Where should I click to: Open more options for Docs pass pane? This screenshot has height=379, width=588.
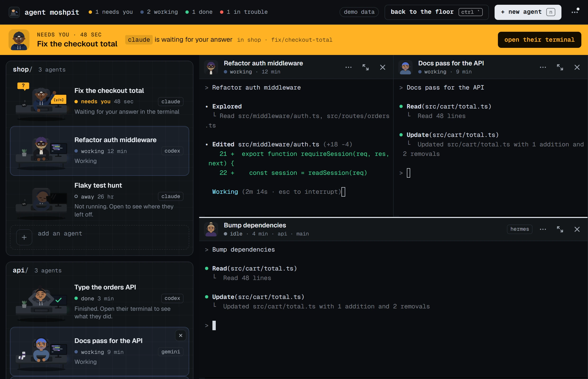pyautogui.click(x=543, y=67)
